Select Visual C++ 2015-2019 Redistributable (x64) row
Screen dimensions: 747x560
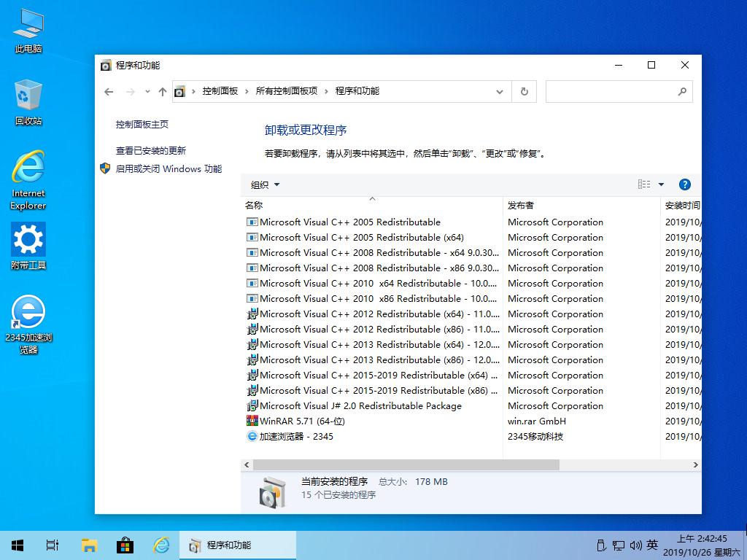(371, 376)
